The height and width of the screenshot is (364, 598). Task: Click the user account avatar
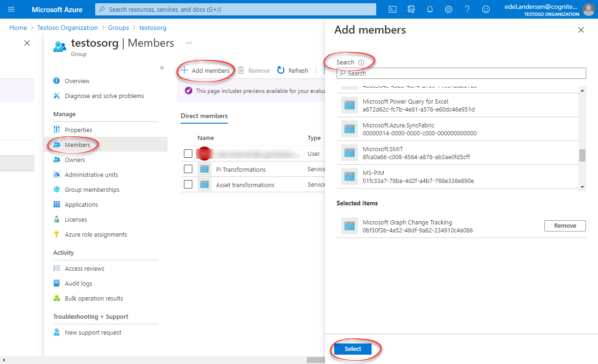[x=589, y=9]
